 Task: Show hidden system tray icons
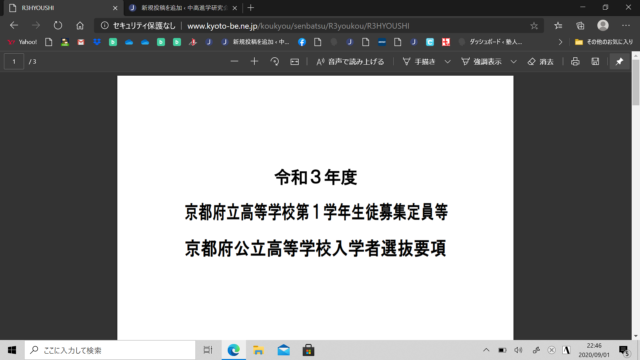(x=486, y=350)
